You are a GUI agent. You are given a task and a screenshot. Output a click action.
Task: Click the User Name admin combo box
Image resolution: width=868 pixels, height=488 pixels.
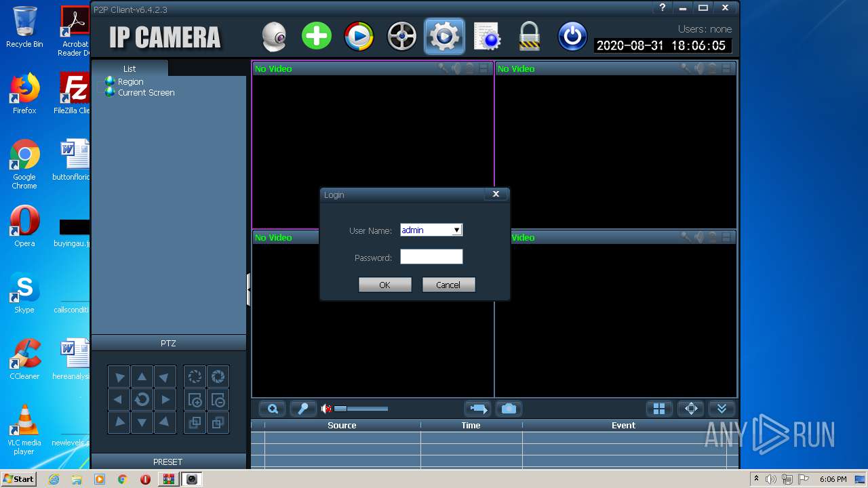pos(431,230)
